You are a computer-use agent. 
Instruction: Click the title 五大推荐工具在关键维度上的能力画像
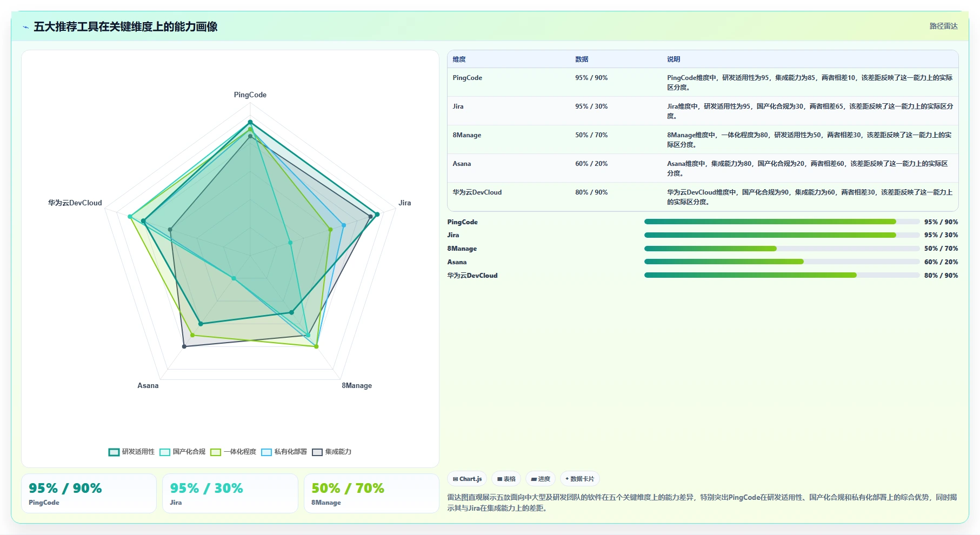coord(125,26)
